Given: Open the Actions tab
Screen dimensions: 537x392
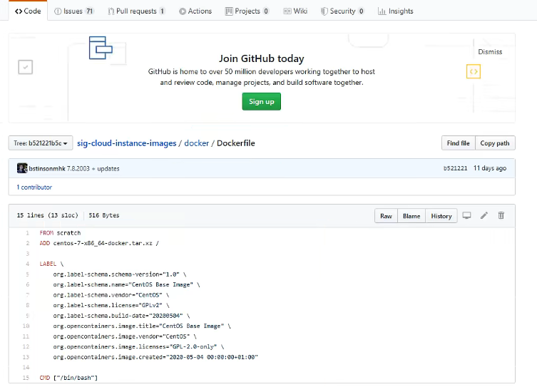Looking at the screenshot, I should coord(195,11).
